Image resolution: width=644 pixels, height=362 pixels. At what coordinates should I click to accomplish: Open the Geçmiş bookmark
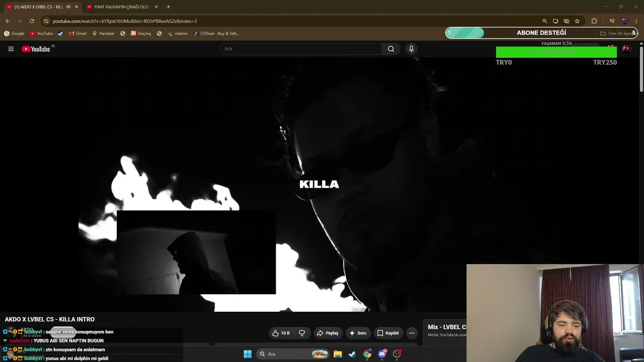click(141, 34)
